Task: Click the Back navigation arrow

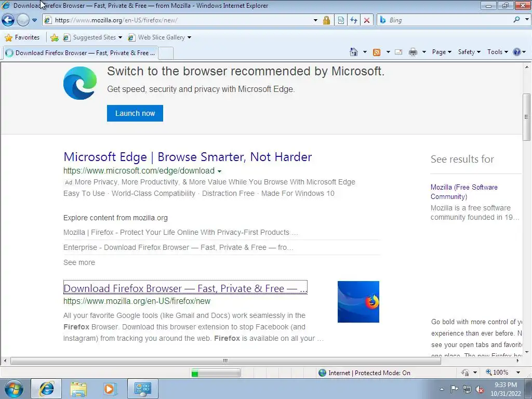Action: (8, 20)
